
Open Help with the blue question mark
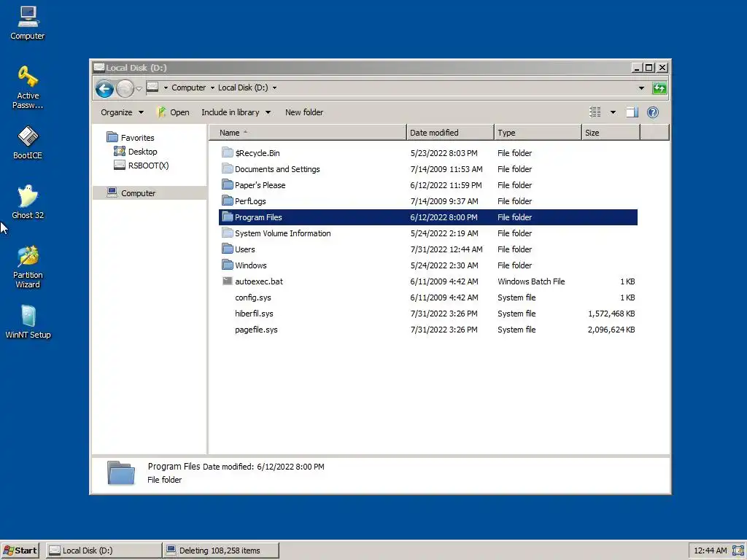653,112
